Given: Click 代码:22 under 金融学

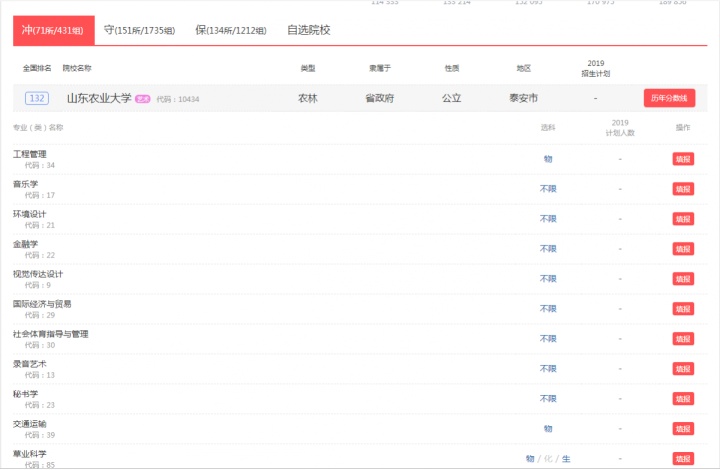Looking at the screenshot, I should click(39, 255).
